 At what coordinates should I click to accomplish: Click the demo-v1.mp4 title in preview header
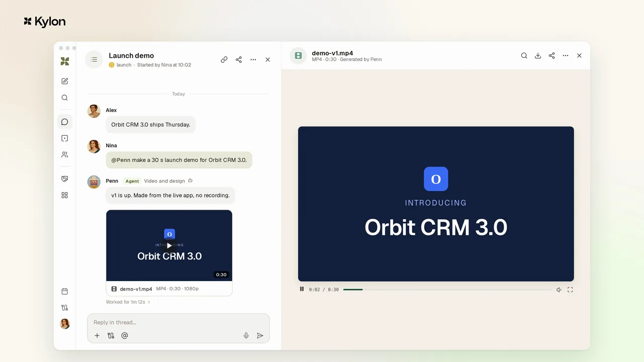point(333,53)
